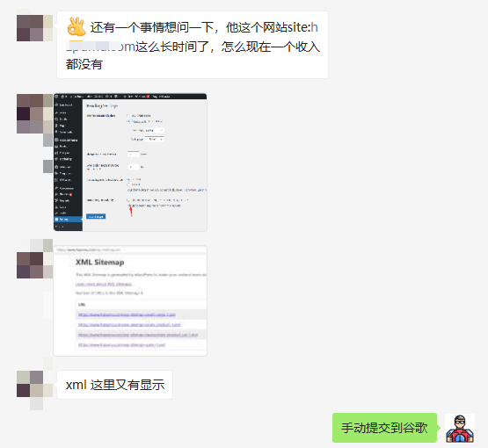
Task: Open the WordPress reading settings screenshot image
Action: (x=130, y=162)
